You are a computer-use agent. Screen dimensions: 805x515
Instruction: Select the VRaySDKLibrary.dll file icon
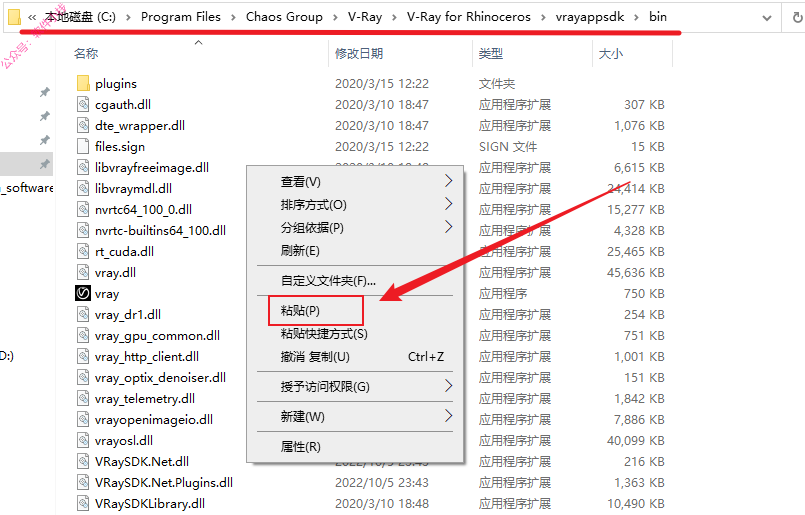coord(83,503)
